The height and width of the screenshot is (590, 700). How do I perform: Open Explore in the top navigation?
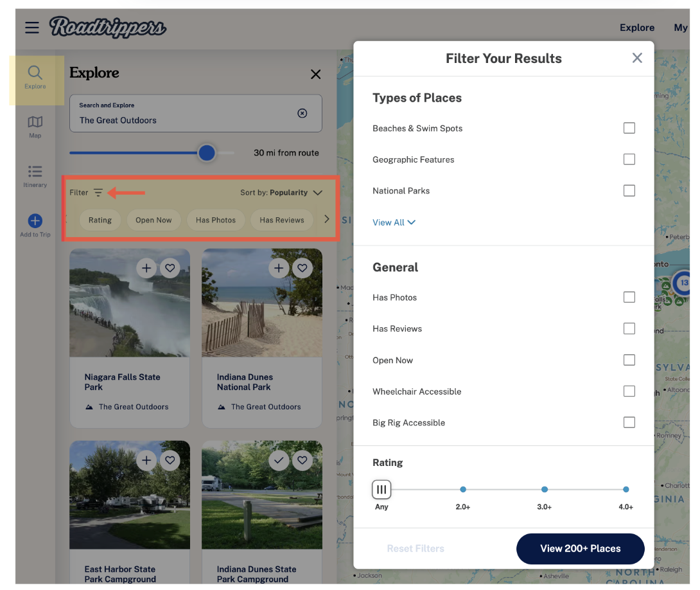[x=636, y=28]
